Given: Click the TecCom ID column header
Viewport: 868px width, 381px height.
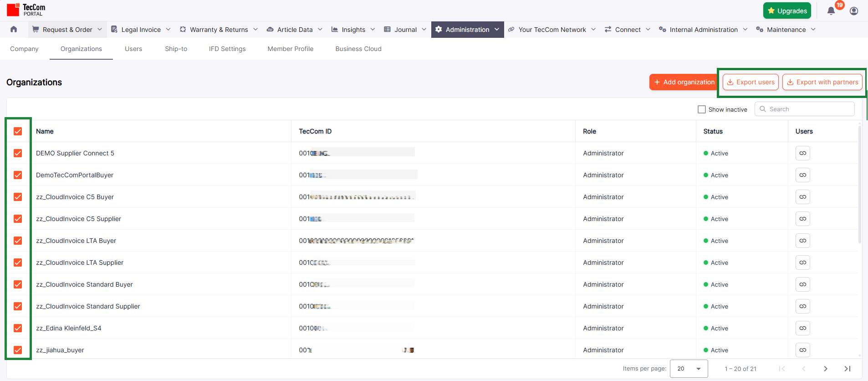Looking at the screenshot, I should [x=315, y=131].
